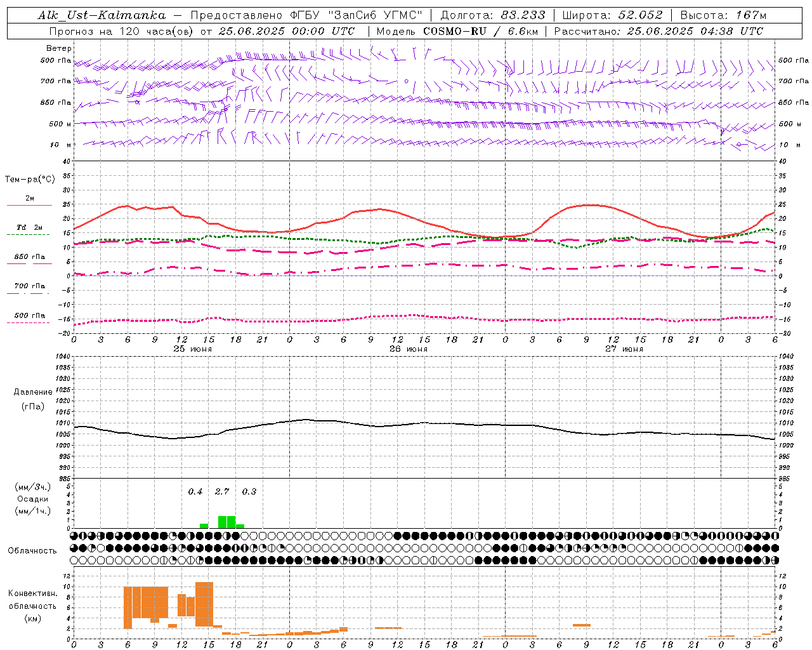The width and height of the screenshot is (812, 650).
Task: Click the longitude value 83.233
Action: [523, 15]
